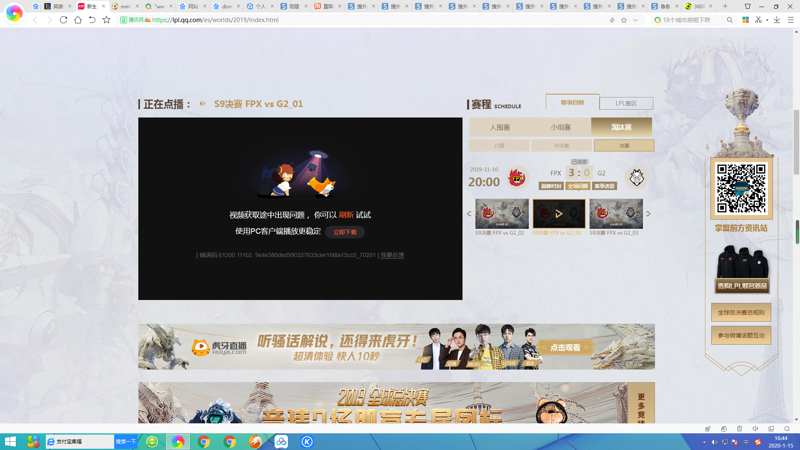The height and width of the screenshot is (450, 800).
Task: Click the taskbar 搜索一下 search button
Action: coord(126,442)
